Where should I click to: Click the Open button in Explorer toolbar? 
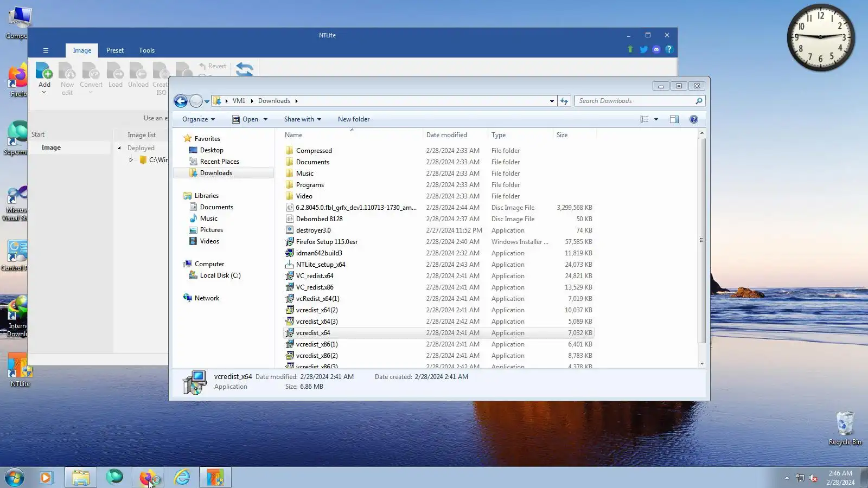coord(245,119)
